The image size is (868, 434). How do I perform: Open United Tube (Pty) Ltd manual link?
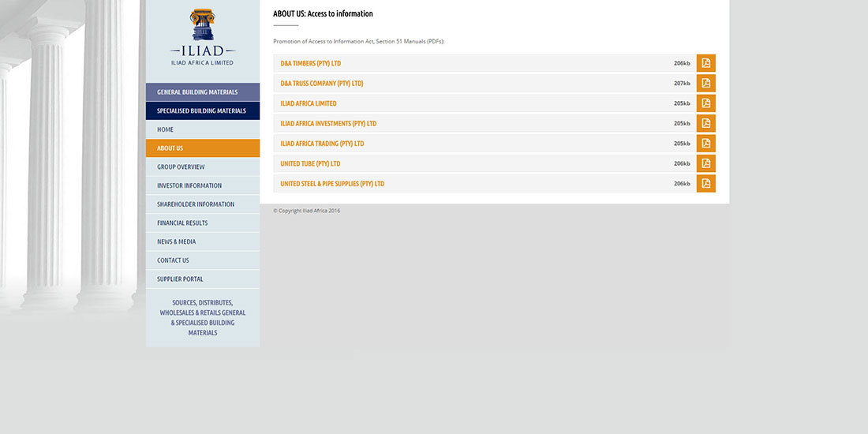pos(310,163)
